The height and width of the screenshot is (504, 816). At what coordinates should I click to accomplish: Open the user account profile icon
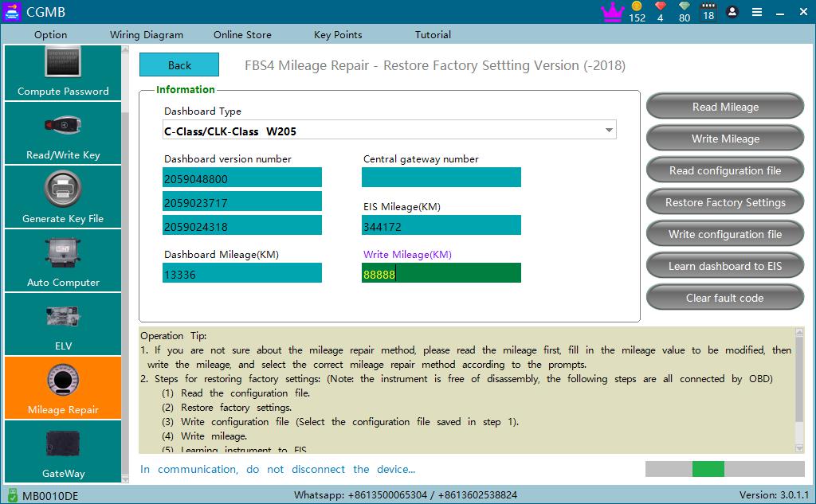pos(732,12)
